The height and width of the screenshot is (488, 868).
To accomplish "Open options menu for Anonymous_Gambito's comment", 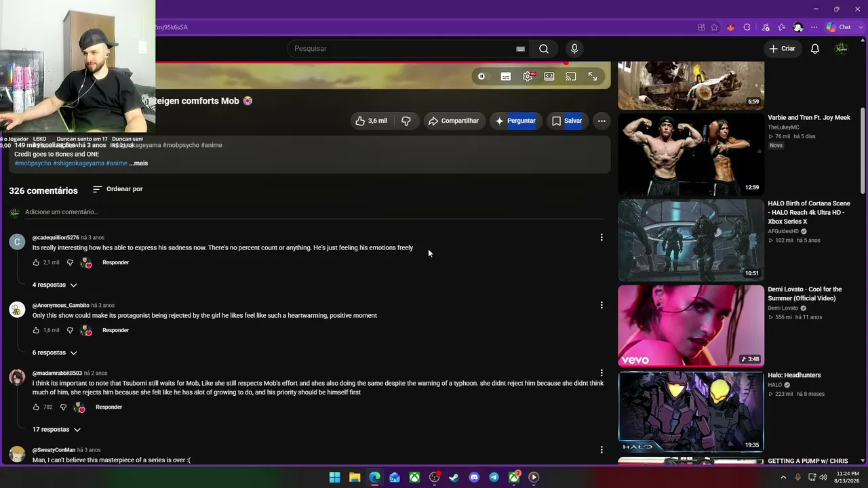I will (x=601, y=305).
